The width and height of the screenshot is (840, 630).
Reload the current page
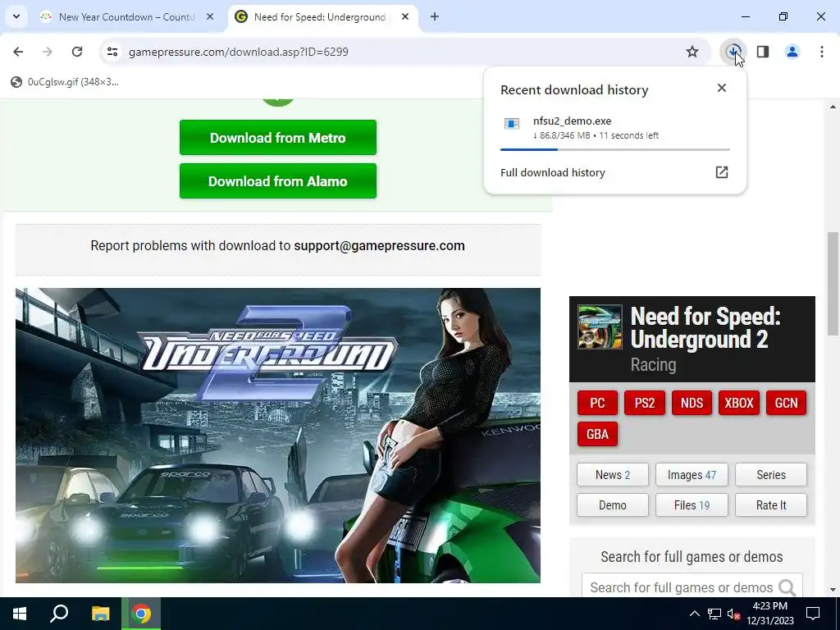(x=77, y=52)
